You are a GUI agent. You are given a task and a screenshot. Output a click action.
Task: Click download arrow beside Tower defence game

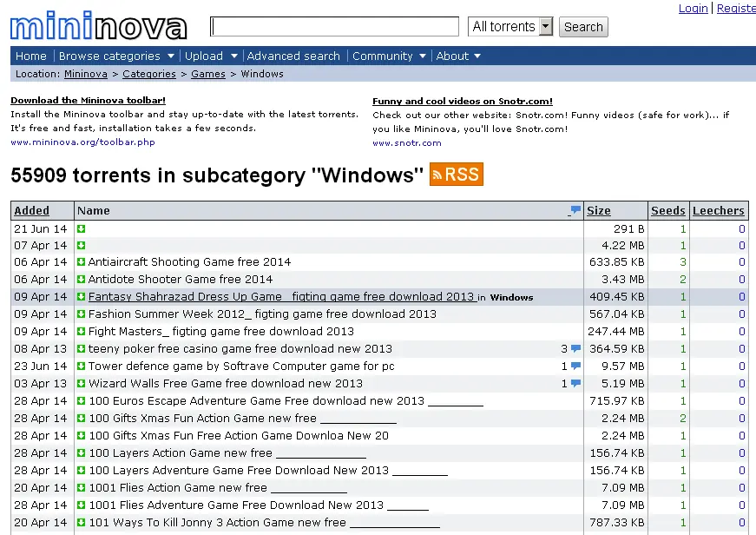81,367
